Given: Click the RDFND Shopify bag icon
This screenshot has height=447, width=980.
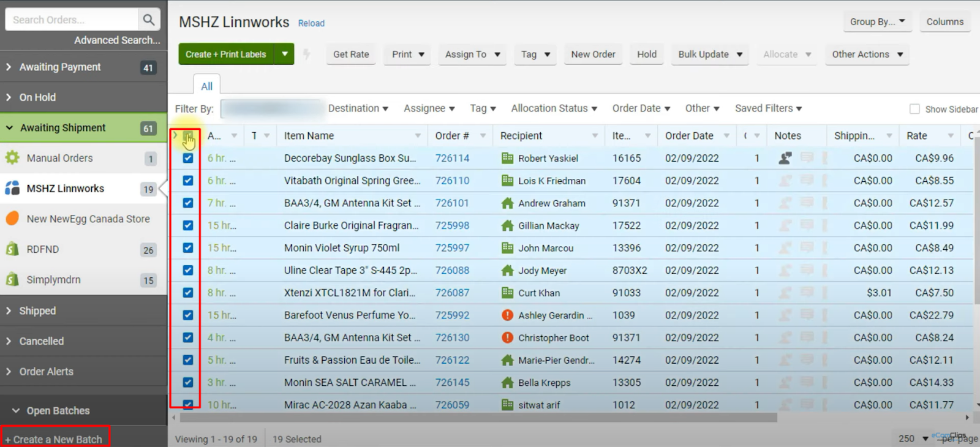Looking at the screenshot, I should pos(12,249).
